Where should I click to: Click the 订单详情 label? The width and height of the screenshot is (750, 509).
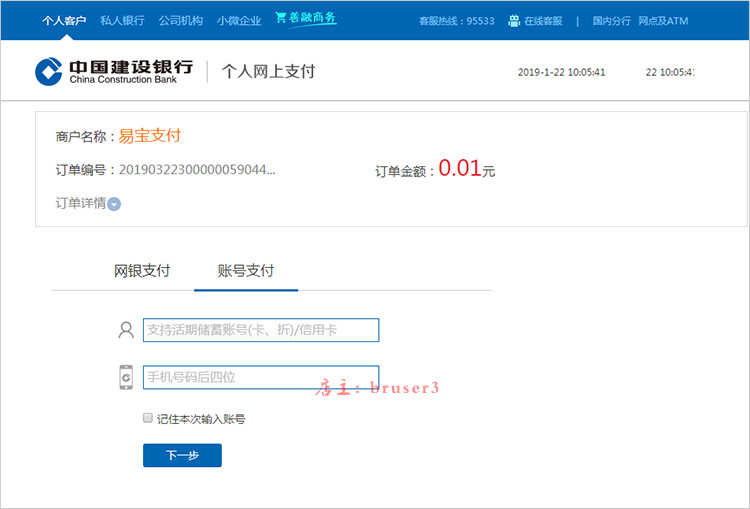(x=81, y=203)
